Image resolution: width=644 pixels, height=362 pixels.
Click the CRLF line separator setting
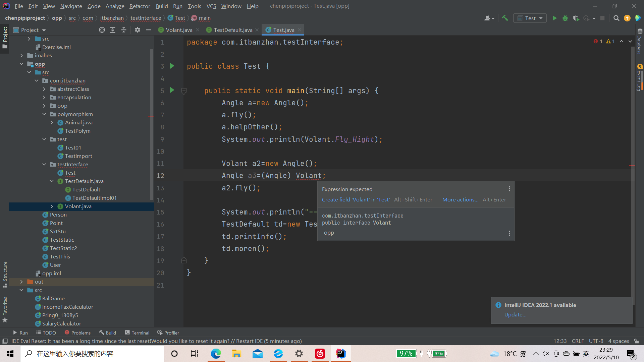point(578,341)
